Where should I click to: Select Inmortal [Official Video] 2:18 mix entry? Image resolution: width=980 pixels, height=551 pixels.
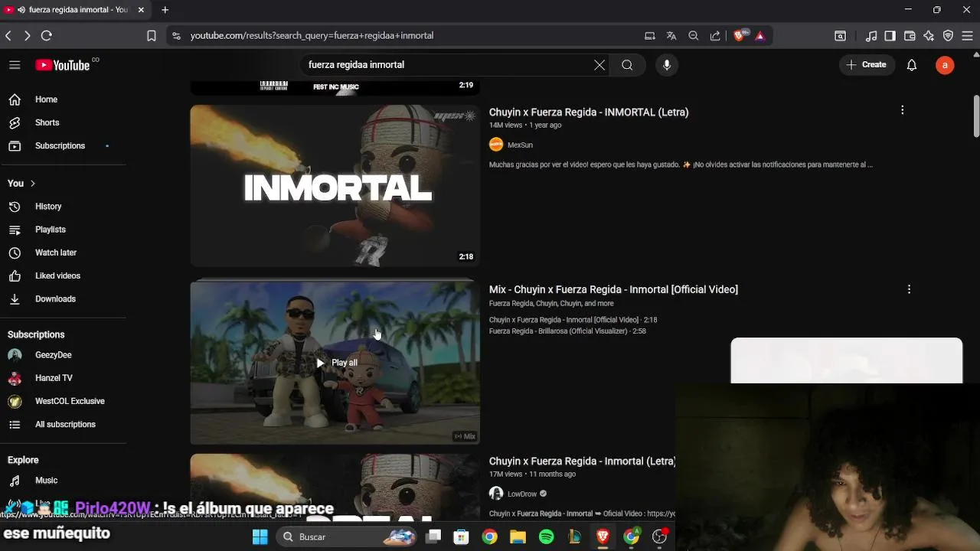click(x=573, y=320)
